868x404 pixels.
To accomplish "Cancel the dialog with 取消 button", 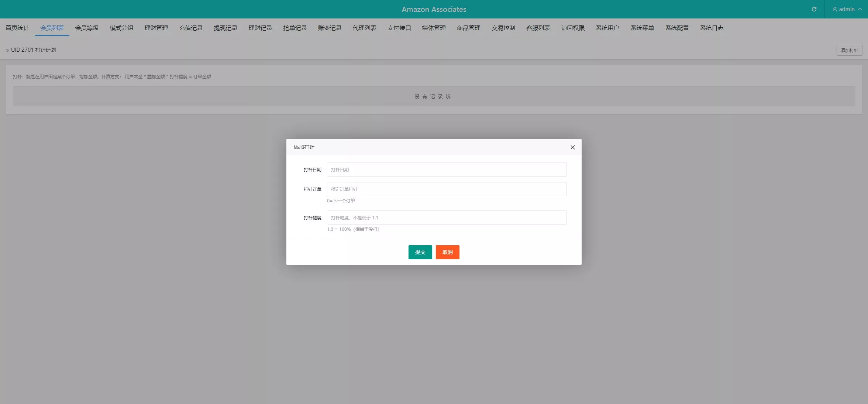I will click(x=447, y=252).
